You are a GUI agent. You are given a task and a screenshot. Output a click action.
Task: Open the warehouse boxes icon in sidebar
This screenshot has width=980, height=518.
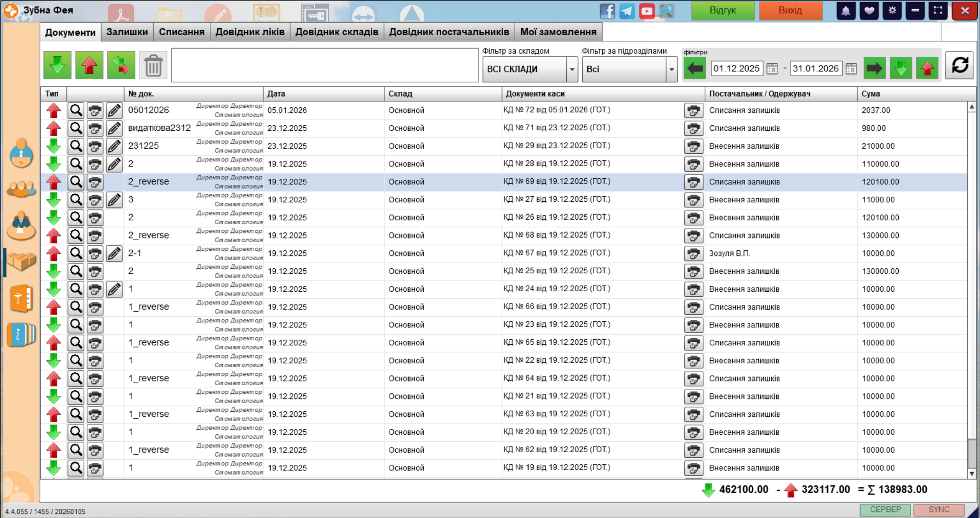(x=21, y=262)
